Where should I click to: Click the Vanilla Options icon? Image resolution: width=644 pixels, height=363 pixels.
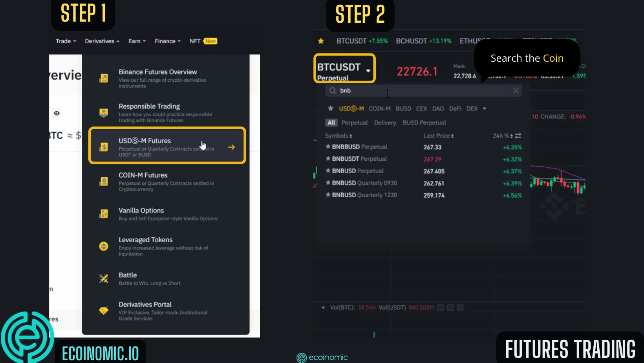[x=104, y=214]
